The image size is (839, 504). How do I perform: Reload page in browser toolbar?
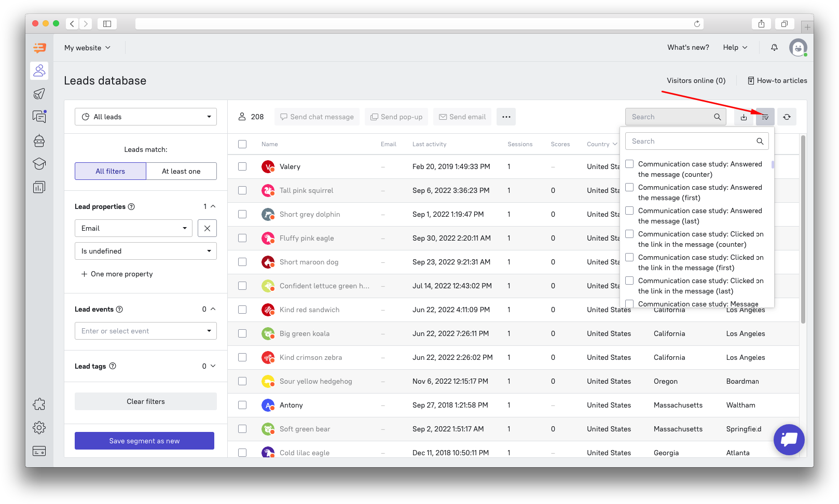click(x=697, y=24)
